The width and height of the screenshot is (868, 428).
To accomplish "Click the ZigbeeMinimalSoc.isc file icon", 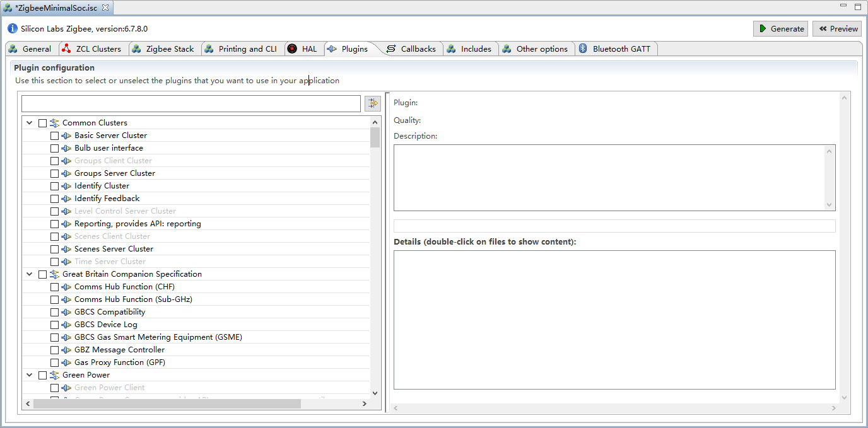I will point(8,8).
